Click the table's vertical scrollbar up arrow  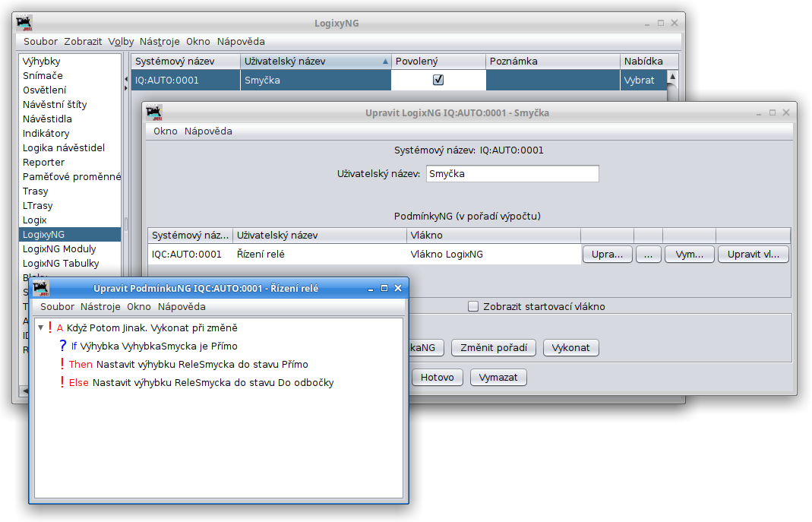(x=672, y=76)
